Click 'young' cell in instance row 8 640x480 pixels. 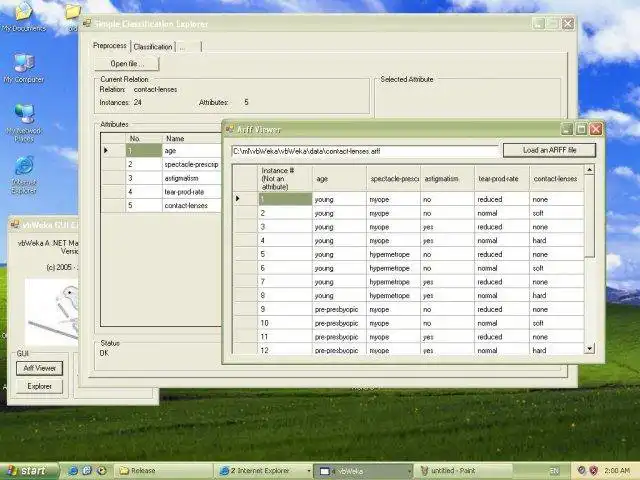click(339, 296)
